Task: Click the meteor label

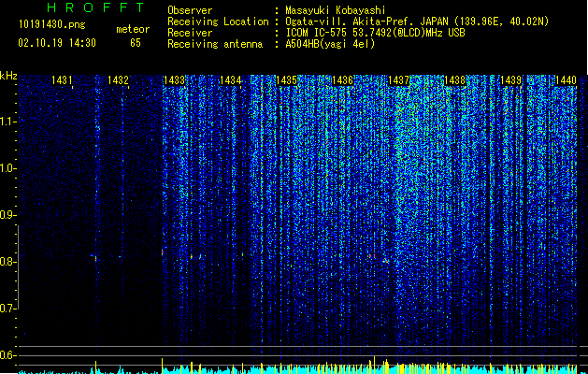Action: 133,29
